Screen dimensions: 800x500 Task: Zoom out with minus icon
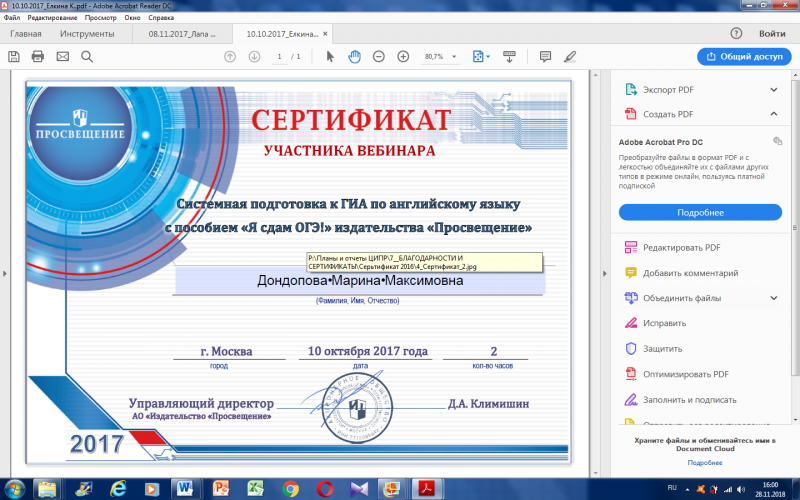point(379,57)
